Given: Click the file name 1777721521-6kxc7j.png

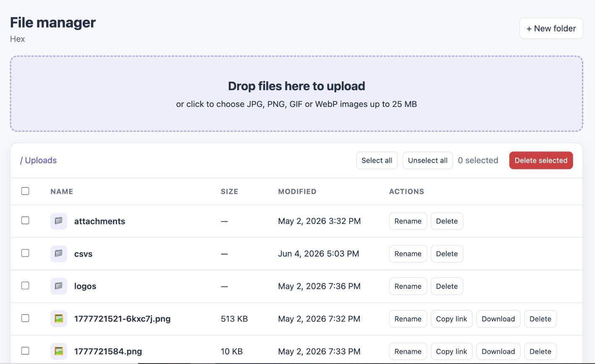Looking at the screenshot, I should 122,319.
